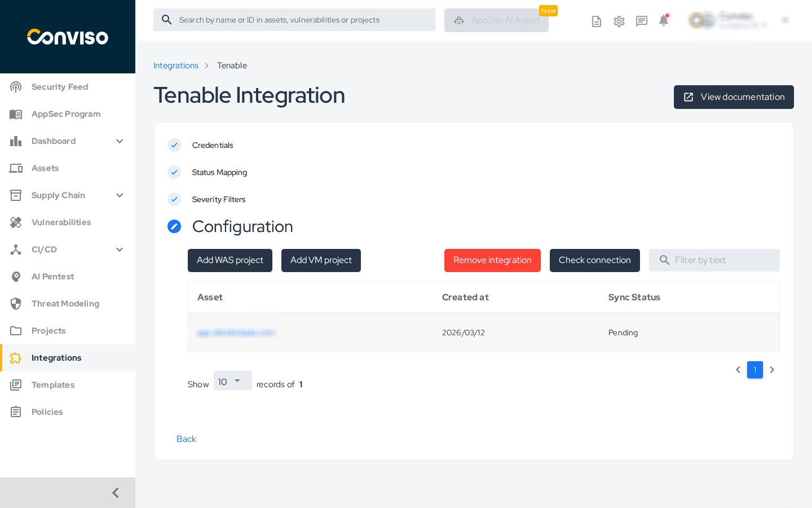Open settings gear icon in the header
Viewport: 812px width, 508px height.
click(619, 21)
